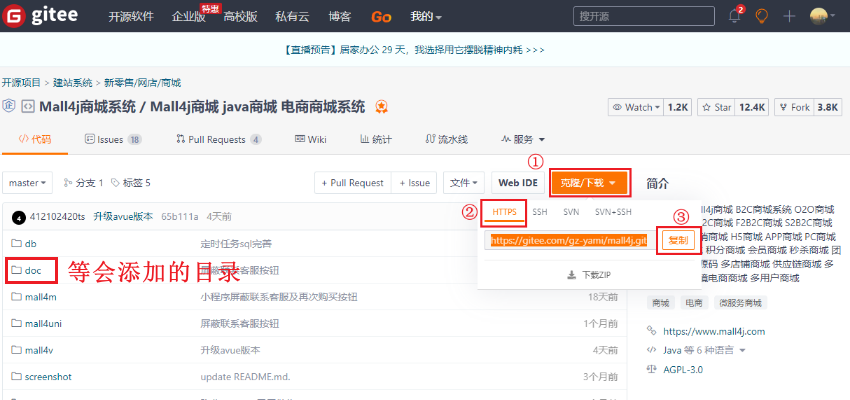Screen dimensions: 850x400
Task: Click the download icon beside 下载ZIP
Action: (x=571, y=275)
